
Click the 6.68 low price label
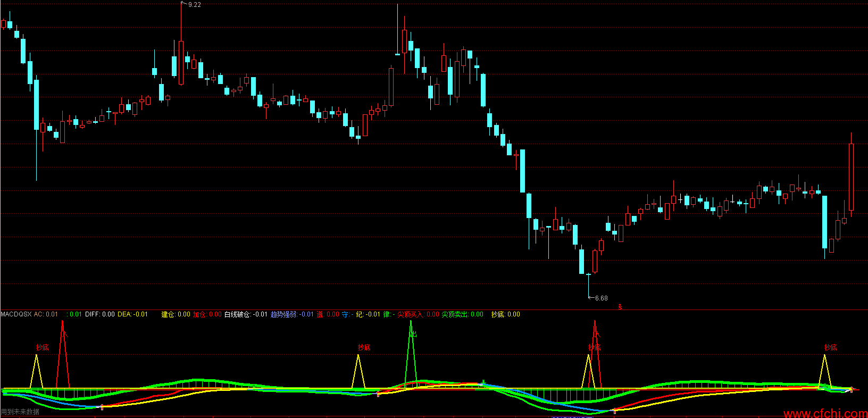click(601, 298)
